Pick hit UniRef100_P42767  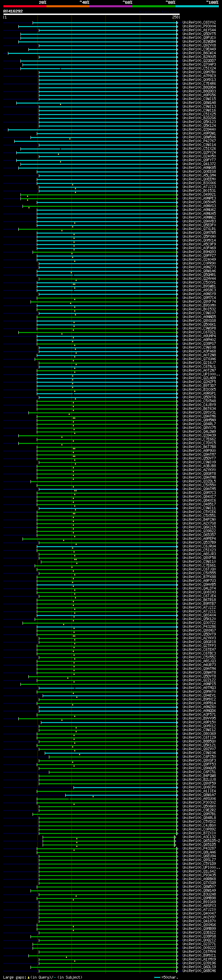[199, 141]
